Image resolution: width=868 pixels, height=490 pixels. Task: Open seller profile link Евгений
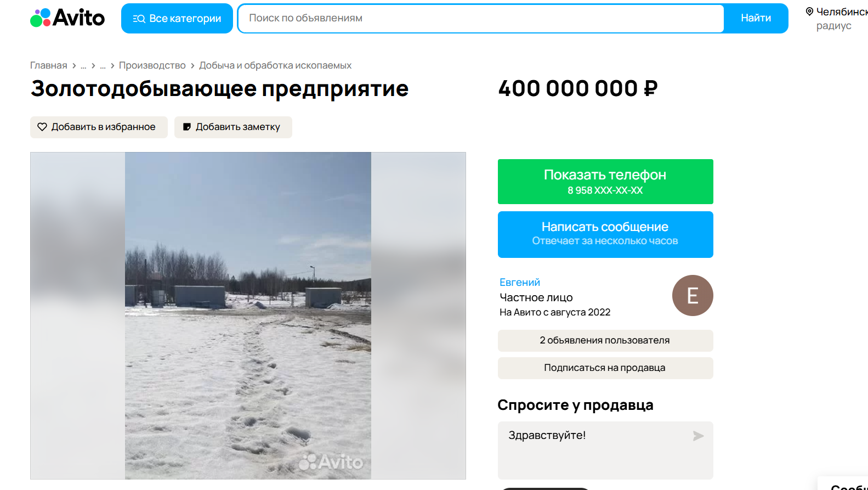pos(520,282)
